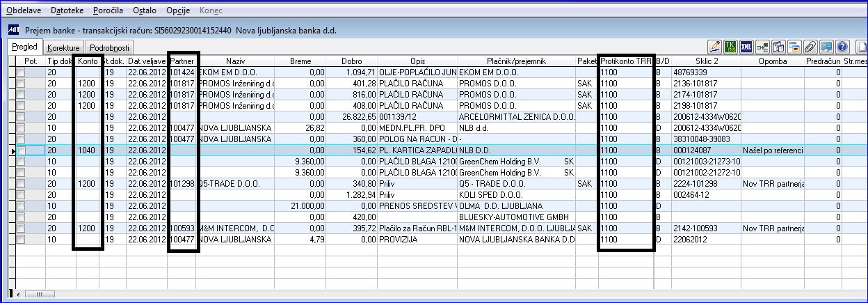The height and width of the screenshot is (303, 868).
Task: Switch to the Korekture tab
Action: tap(63, 48)
